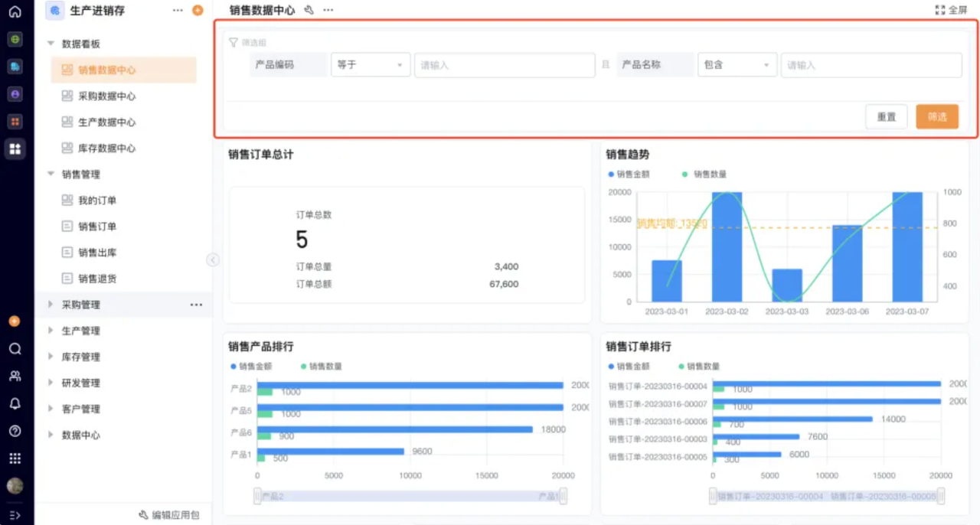Viewport: 980px width, 525px height.
Task: Expand the 采购管理 group
Action: coord(51,305)
